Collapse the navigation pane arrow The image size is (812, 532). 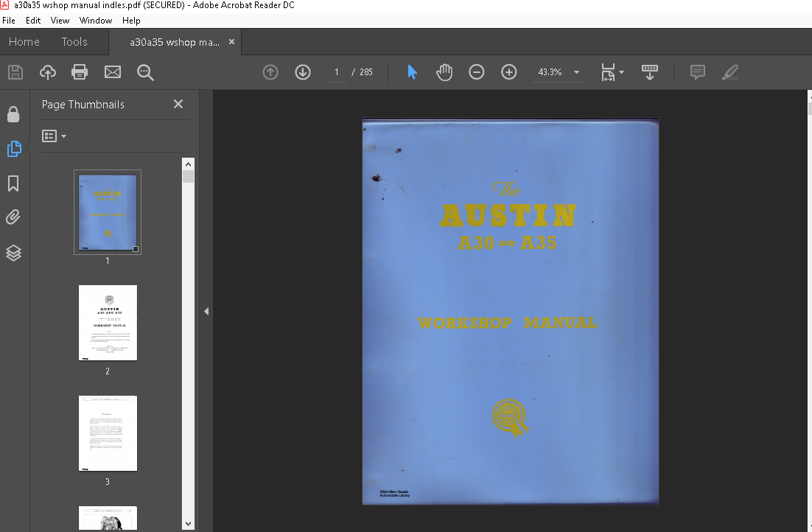pos(206,312)
